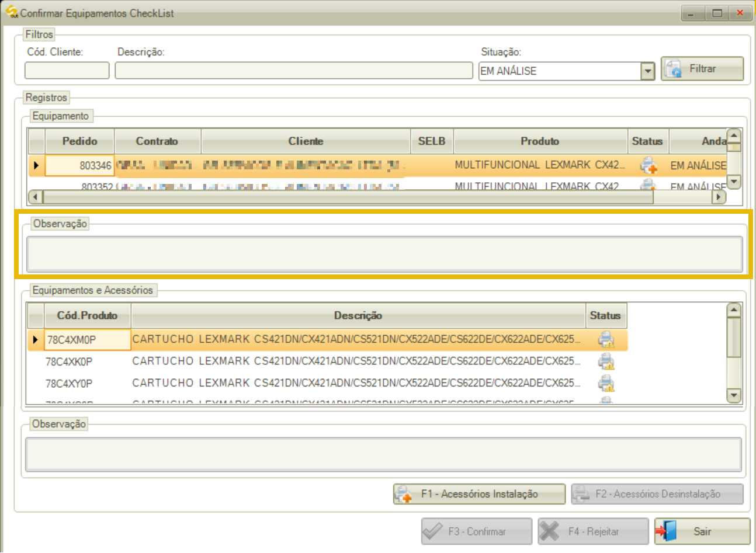Click the accessories table vertical scrollbar thumb
Image resolution: width=756 pixels, height=553 pixels.
(734, 338)
